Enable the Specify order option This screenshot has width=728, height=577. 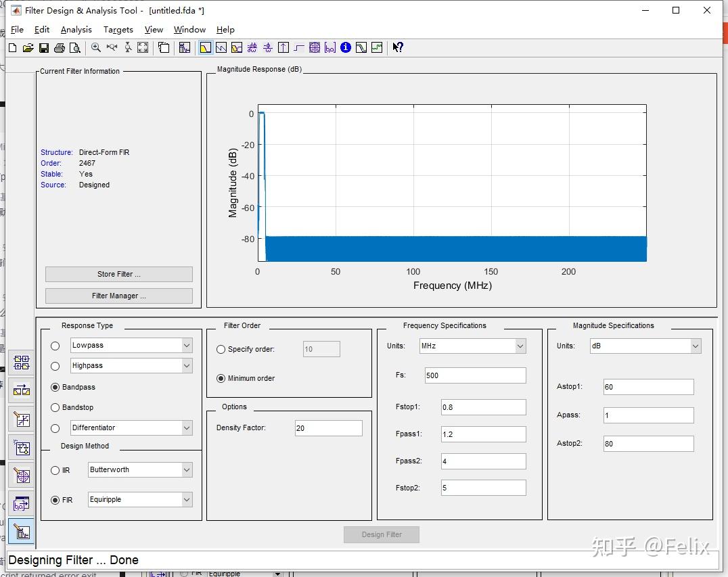[x=221, y=350]
